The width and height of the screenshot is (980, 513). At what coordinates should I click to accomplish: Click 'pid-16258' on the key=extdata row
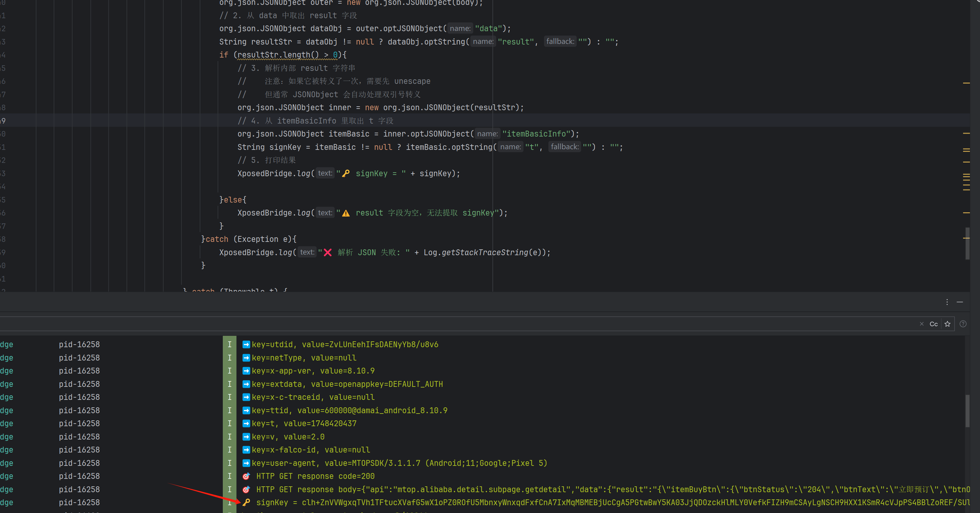point(79,384)
